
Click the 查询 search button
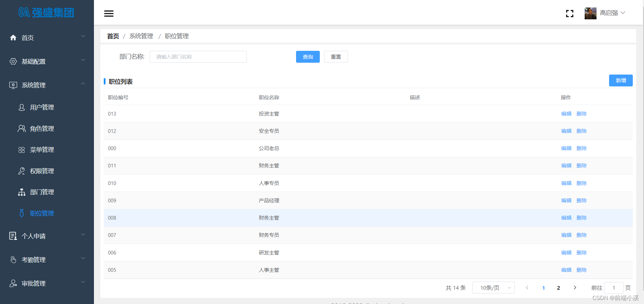308,57
